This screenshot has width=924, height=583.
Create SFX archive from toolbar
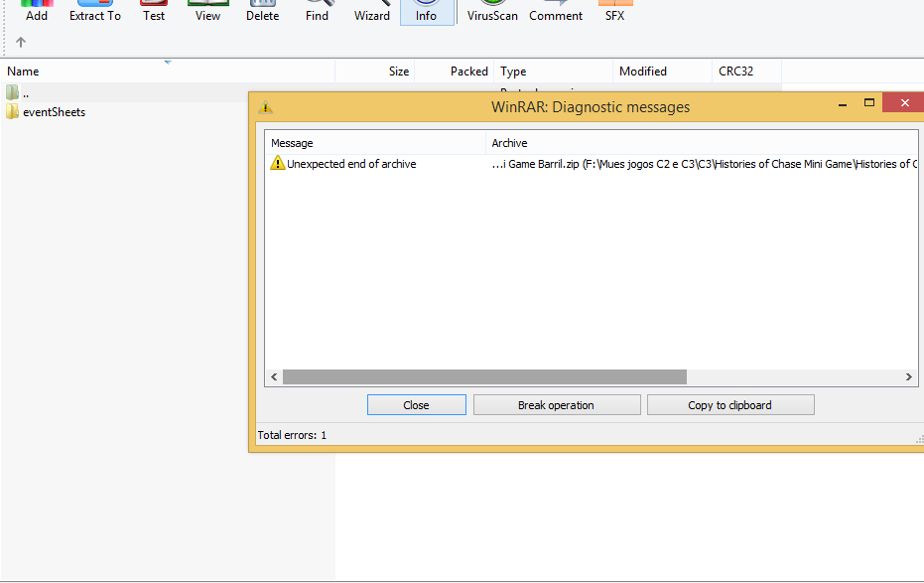[614, 12]
